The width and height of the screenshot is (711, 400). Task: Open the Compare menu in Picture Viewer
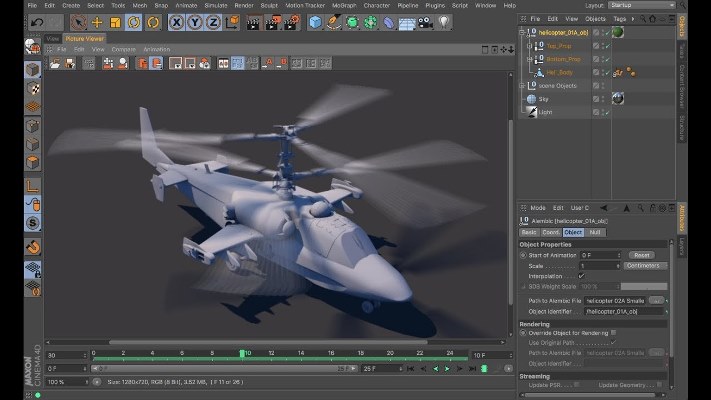pos(123,49)
